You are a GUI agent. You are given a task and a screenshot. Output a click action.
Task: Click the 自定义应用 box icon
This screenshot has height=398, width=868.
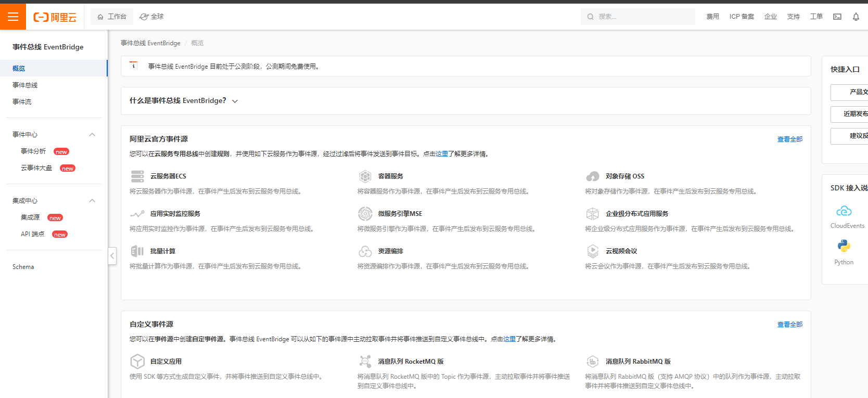pos(137,362)
